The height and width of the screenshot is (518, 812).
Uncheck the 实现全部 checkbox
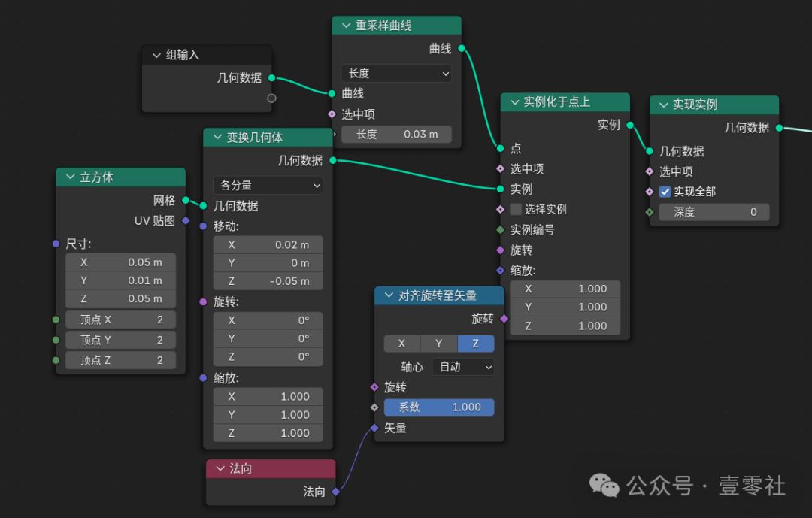[665, 192]
